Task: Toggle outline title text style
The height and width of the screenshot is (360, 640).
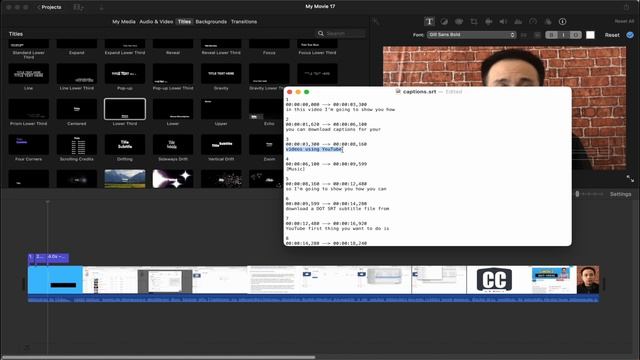Action: pyautogui.click(x=576, y=35)
